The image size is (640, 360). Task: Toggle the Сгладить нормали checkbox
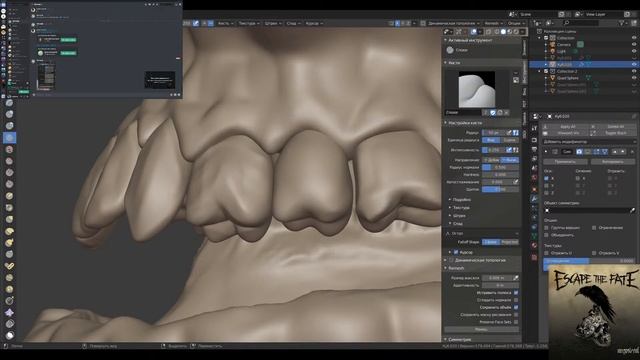516,300
